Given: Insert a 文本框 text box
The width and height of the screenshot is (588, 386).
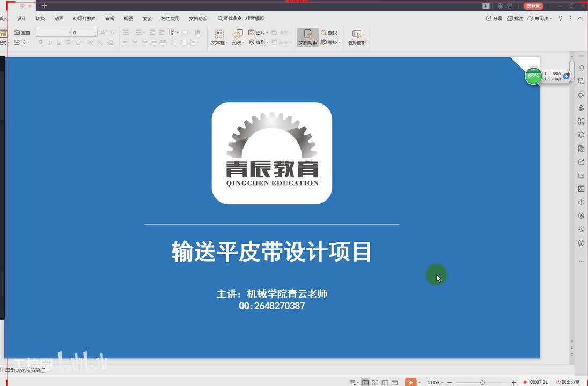Looking at the screenshot, I should (219, 38).
